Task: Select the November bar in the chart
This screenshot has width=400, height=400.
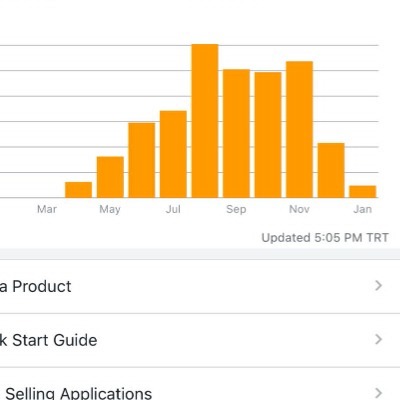Action: tap(299, 129)
